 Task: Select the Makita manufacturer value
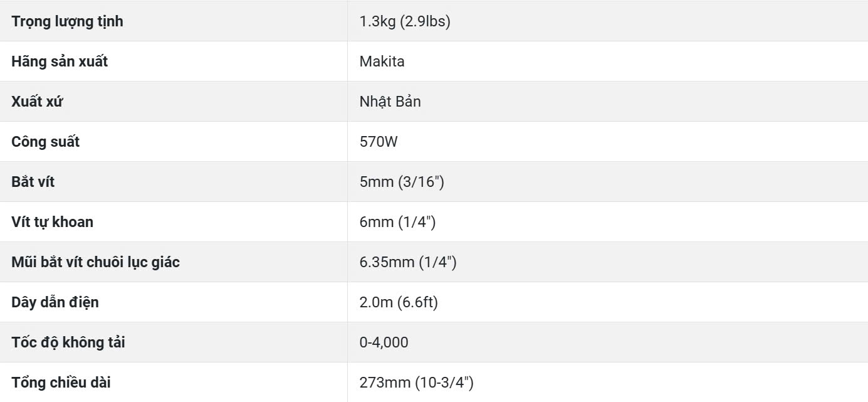tap(382, 61)
